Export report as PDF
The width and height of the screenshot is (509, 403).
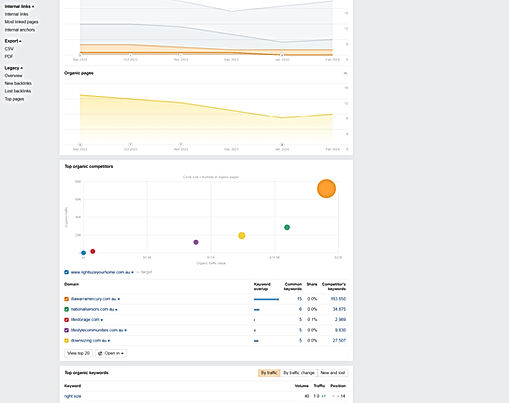(9, 56)
